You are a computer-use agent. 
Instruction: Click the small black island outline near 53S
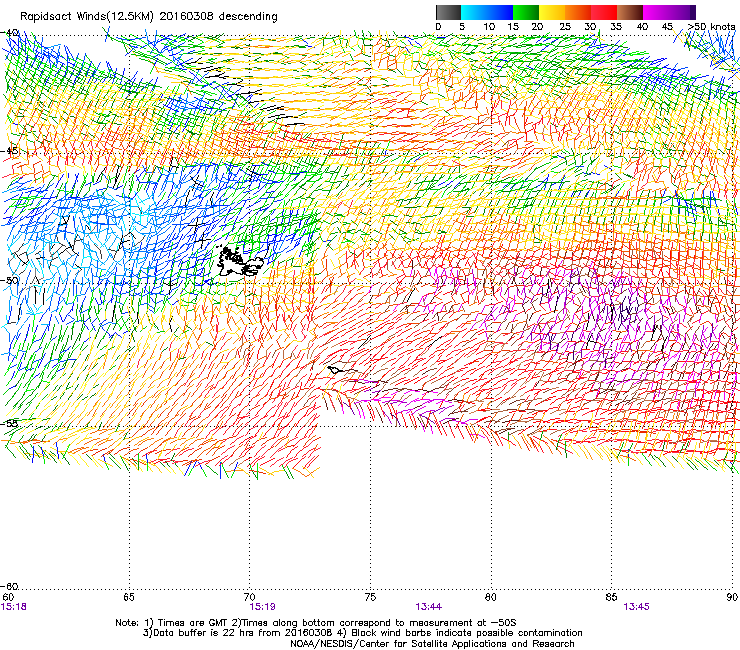(x=336, y=370)
